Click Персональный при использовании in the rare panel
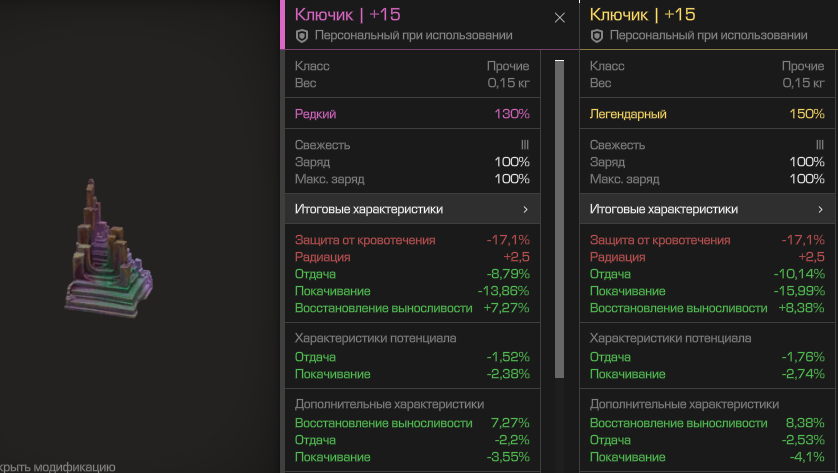 (x=414, y=36)
